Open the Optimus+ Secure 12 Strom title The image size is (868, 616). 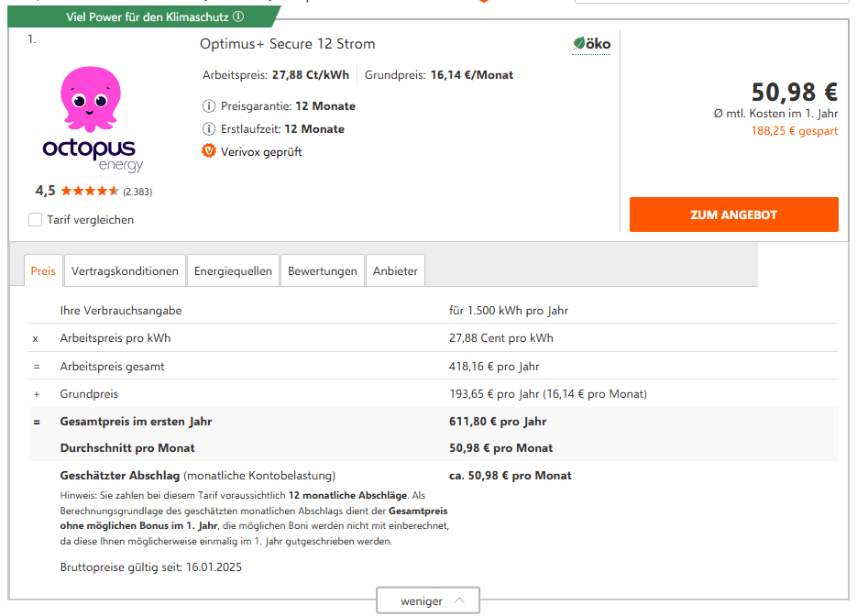(287, 44)
